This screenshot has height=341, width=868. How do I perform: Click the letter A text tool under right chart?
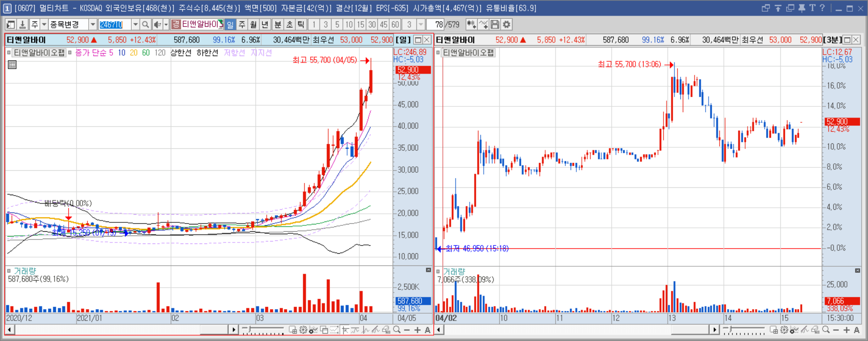point(857,330)
